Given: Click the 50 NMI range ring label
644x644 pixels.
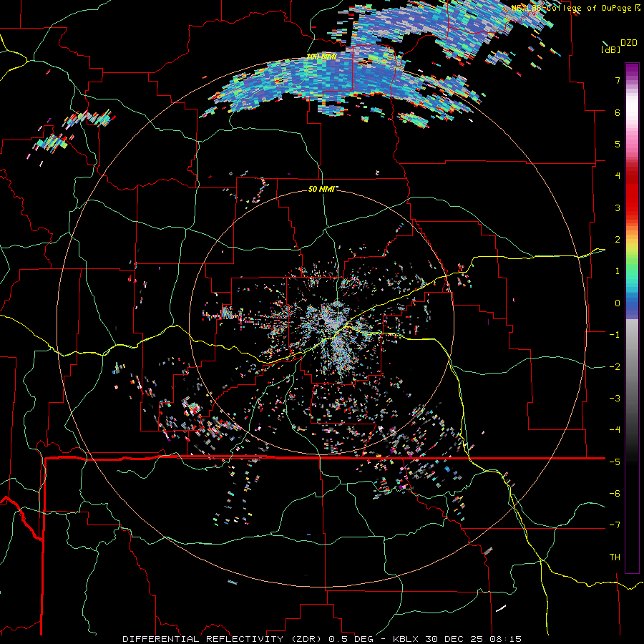Looking at the screenshot, I should tap(323, 189).
